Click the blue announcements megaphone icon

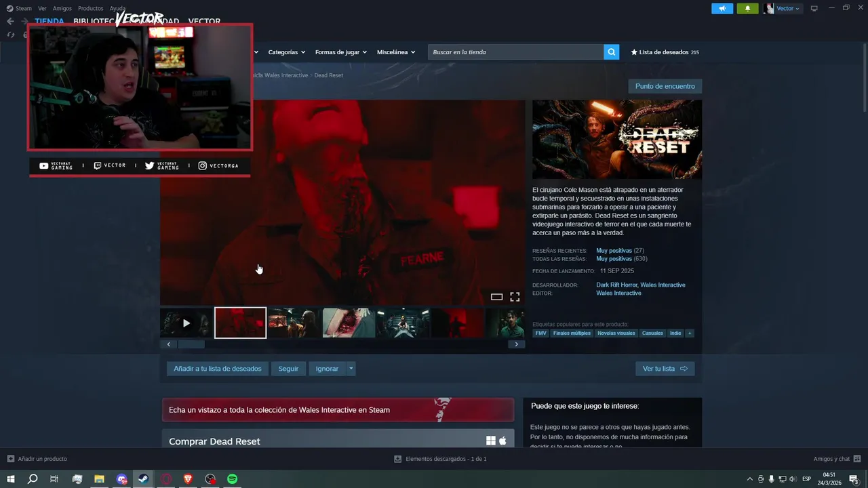pos(722,8)
